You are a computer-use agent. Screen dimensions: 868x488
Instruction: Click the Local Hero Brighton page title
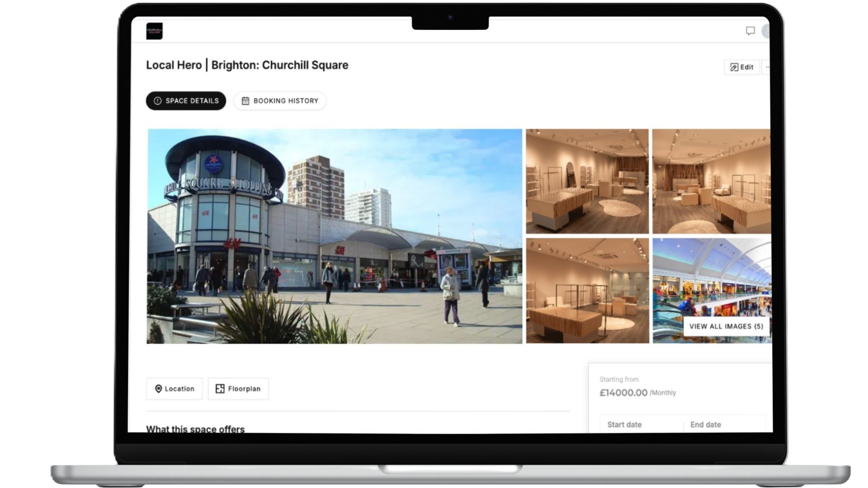tap(247, 65)
